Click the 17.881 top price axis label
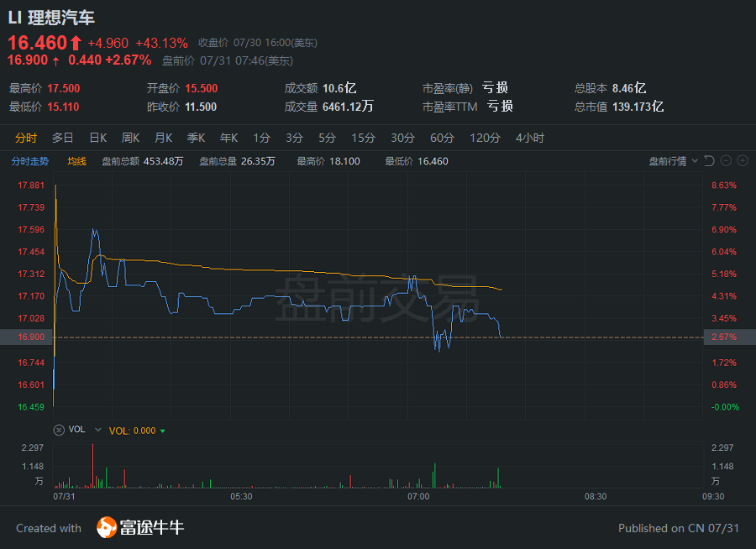 [x=31, y=185]
